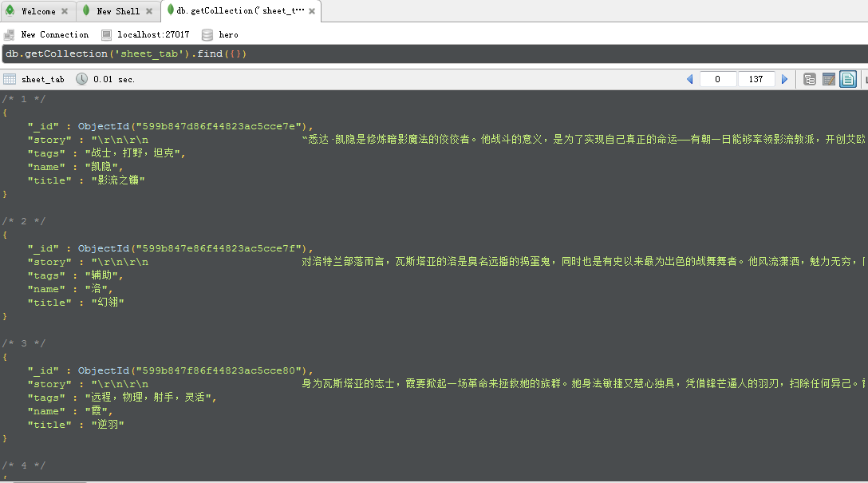Close the New Shell tab
This screenshot has height=483, width=868.
[x=149, y=11]
